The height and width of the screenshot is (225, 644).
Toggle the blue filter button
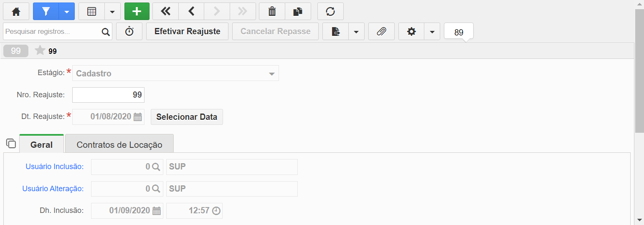coord(46,11)
